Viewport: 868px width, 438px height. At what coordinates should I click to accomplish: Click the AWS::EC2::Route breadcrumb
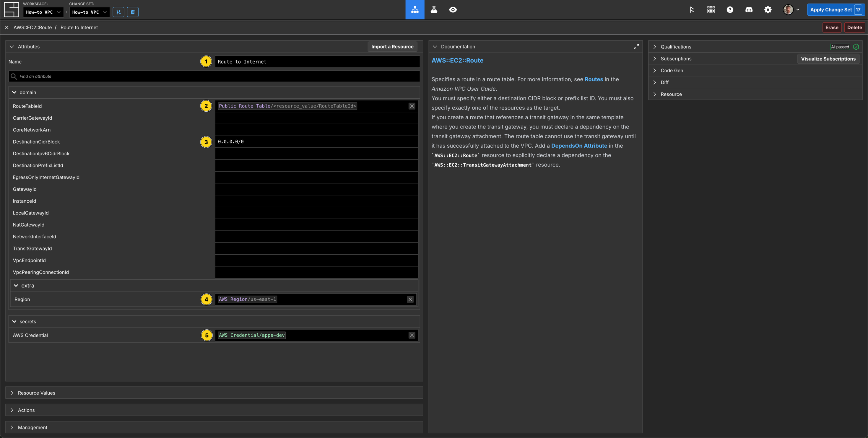pyautogui.click(x=33, y=28)
